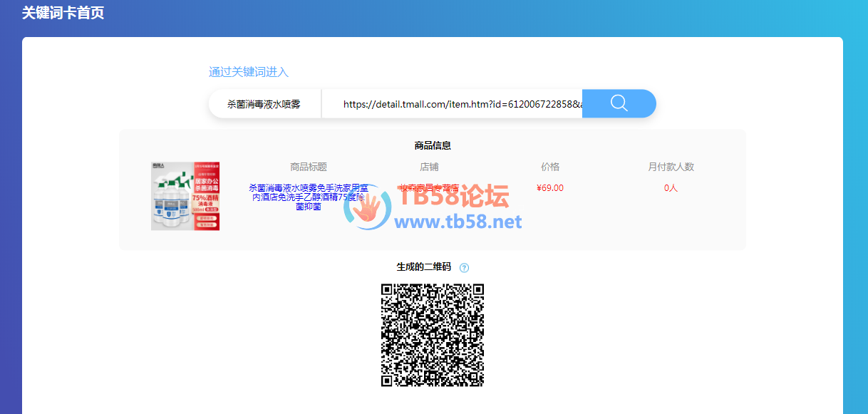The height and width of the screenshot is (414, 868).
Task: Select the 0人 monthly buyers value
Action: pos(671,188)
